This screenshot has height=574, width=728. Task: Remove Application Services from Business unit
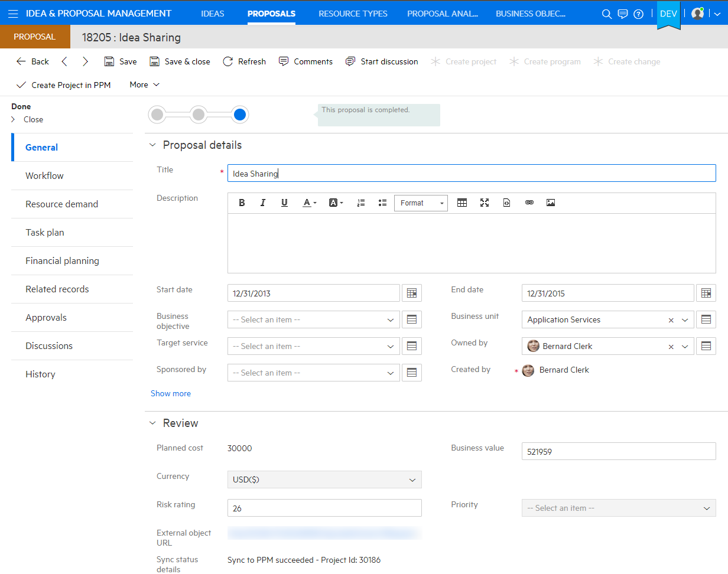(671, 319)
